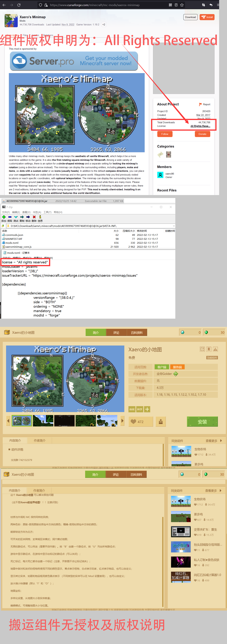Click the green 安装 install button
The image size is (227, 644).
click(202, 422)
